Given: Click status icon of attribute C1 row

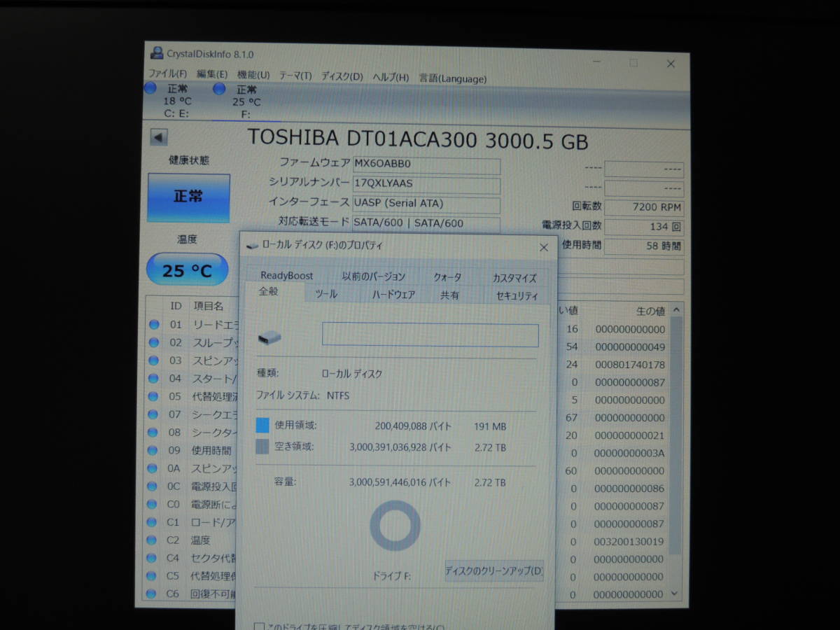Looking at the screenshot, I should [153, 522].
